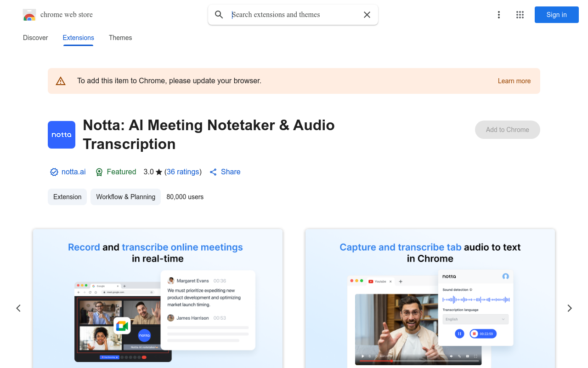
Task: Click the Featured label text
Action: (121, 172)
